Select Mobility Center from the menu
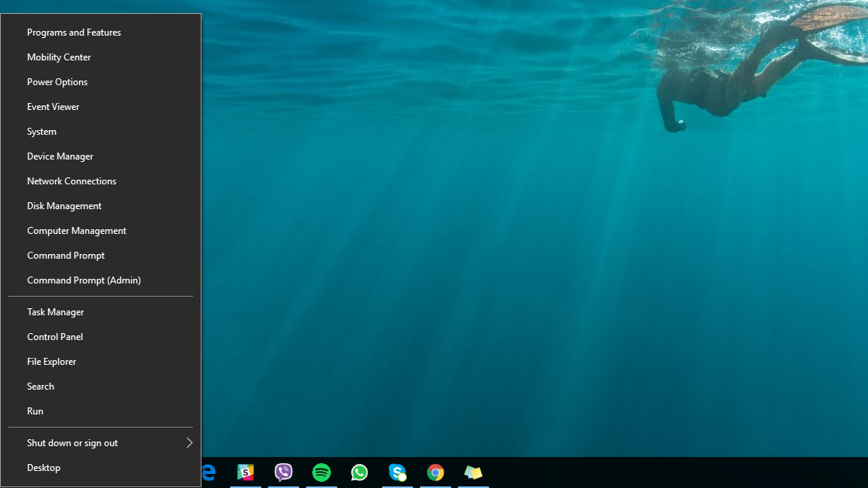 click(59, 57)
